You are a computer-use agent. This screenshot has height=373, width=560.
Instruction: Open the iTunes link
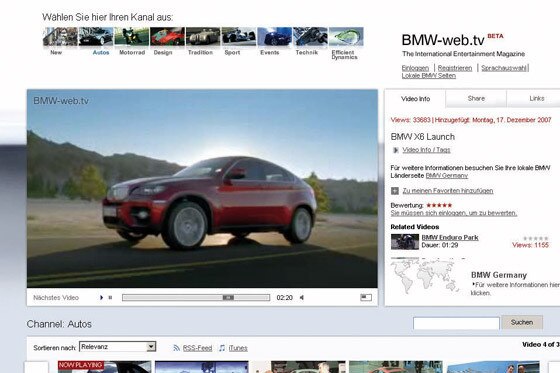238,348
